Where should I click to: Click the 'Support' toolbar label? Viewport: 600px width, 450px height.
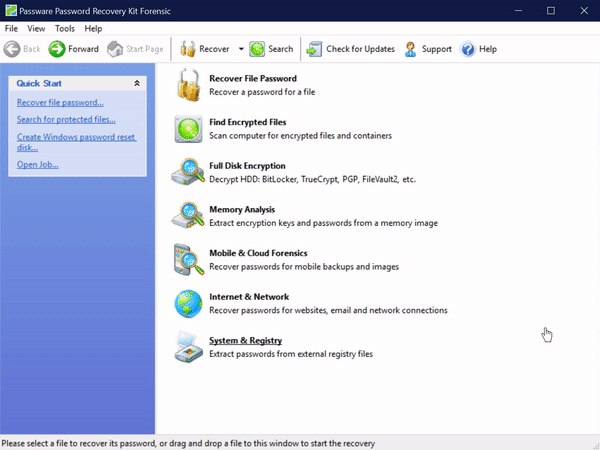[x=437, y=49]
